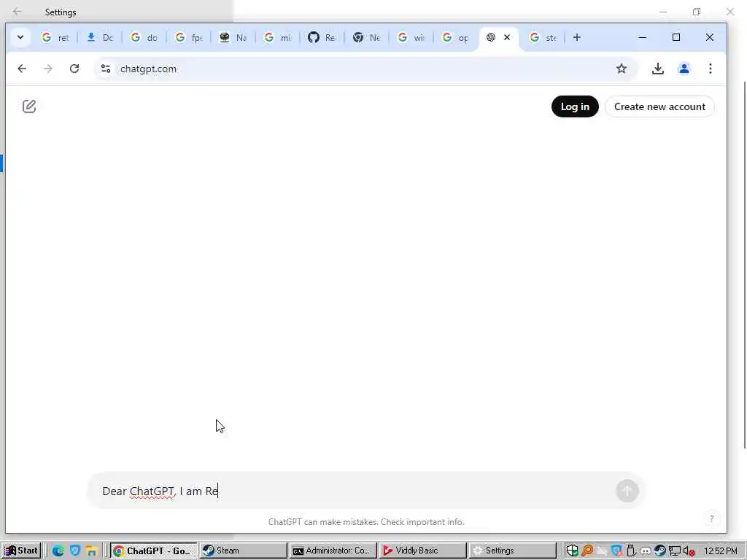Viewport: 747px width, 560px height.
Task: Click the blue shield quick launch icon
Action: pyautogui.click(x=75, y=551)
